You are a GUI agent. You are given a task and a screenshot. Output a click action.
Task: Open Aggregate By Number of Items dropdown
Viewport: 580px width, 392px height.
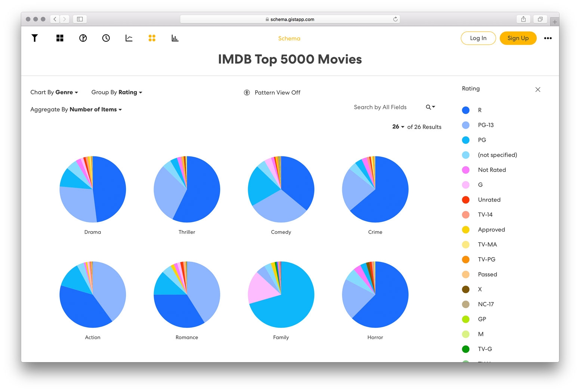[x=76, y=109]
